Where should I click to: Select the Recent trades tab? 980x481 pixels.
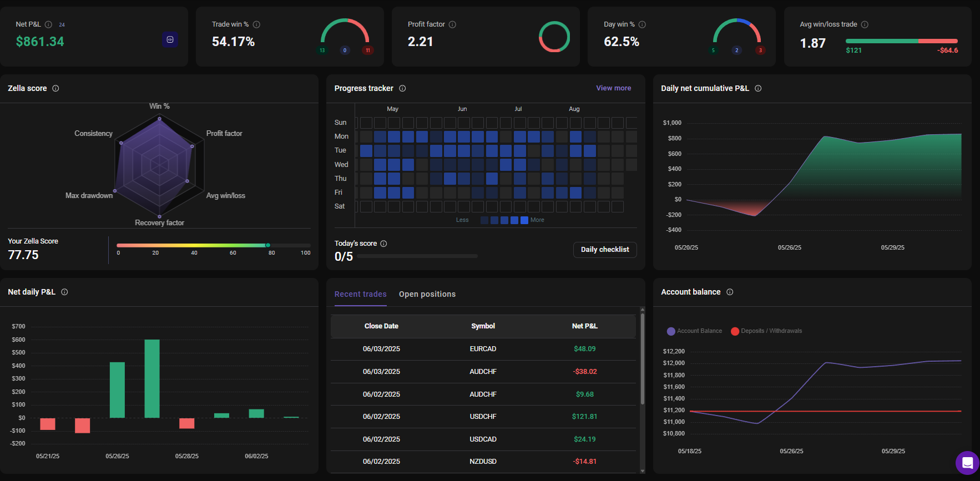pyautogui.click(x=360, y=294)
